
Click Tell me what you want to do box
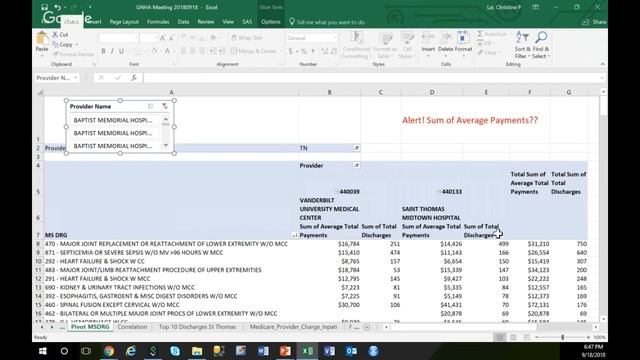point(327,22)
